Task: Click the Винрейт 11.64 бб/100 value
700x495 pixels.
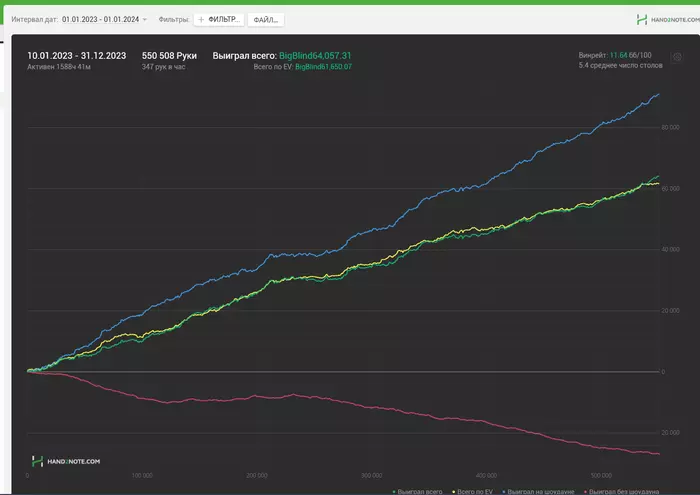Action: point(615,55)
